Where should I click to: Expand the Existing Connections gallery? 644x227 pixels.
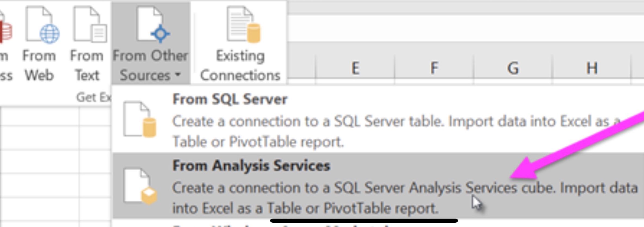coord(239,41)
